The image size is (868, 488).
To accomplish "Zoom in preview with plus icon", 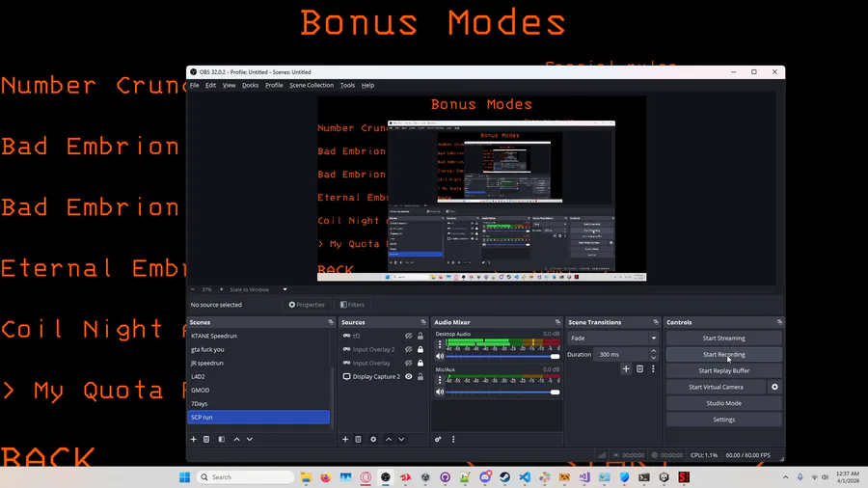I will pyautogui.click(x=222, y=289).
